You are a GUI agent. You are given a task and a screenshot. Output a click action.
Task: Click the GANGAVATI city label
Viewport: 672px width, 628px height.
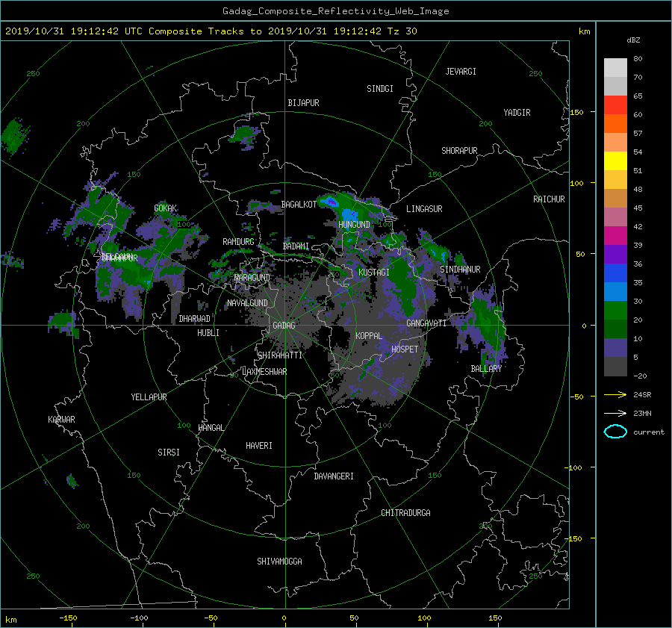[426, 323]
